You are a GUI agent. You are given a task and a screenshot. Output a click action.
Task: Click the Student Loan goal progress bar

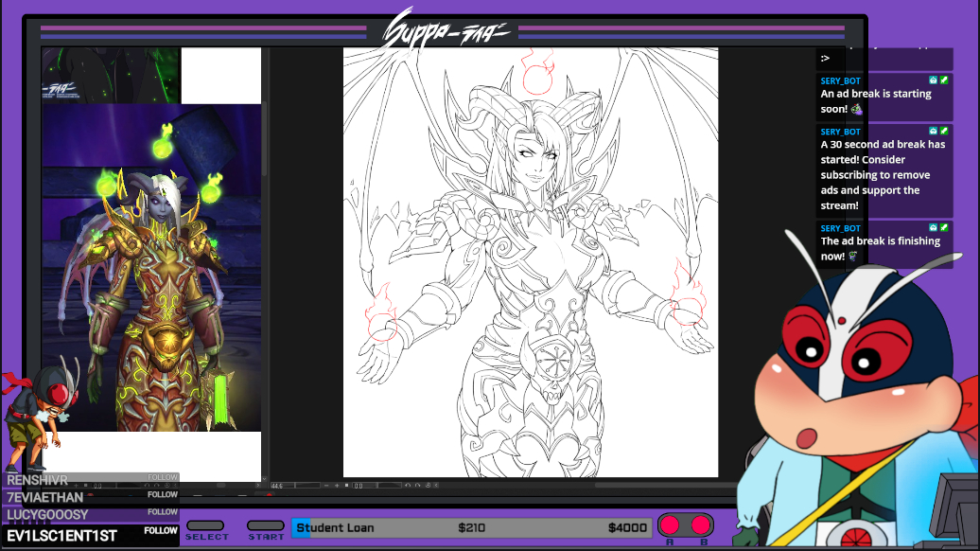coord(470,527)
